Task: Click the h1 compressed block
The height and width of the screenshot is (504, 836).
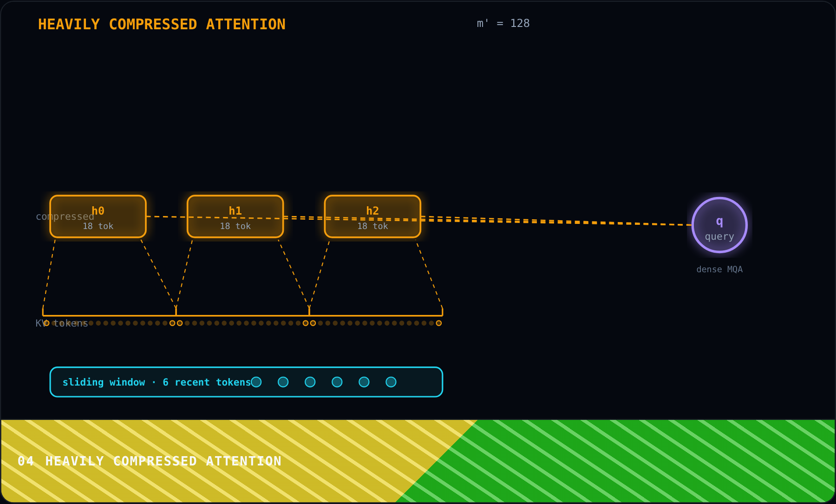Action: [x=235, y=216]
